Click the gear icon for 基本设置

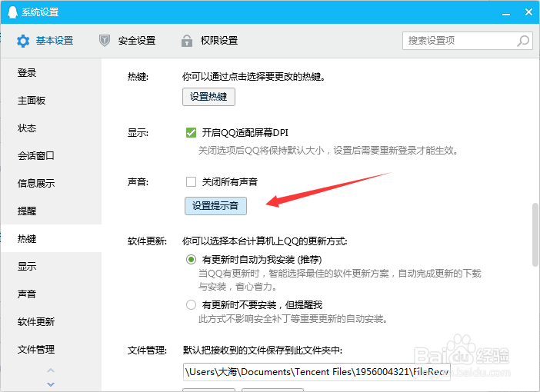click(x=23, y=41)
